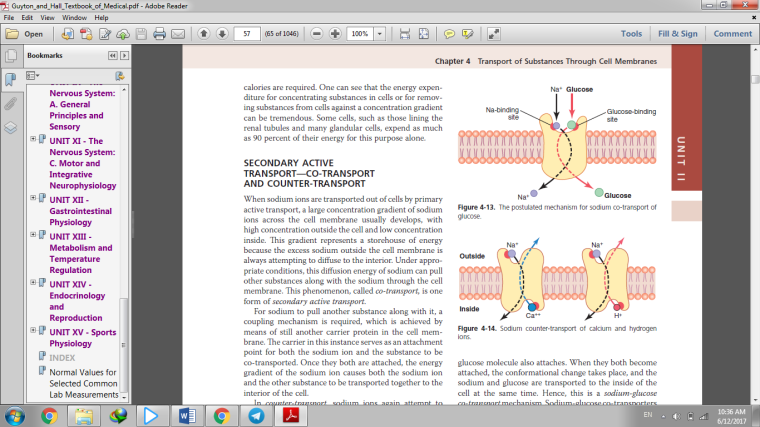Click the Convert to PDF toolbar icon
This screenshot has width=760, height=427.
point(86,34)
